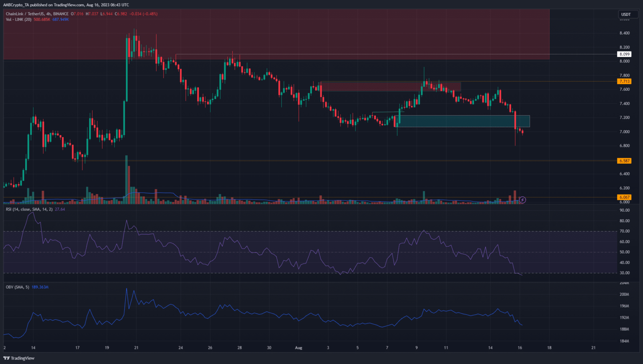Click the 8.099 white price label

pyautogui.click(x=624, y=54)
